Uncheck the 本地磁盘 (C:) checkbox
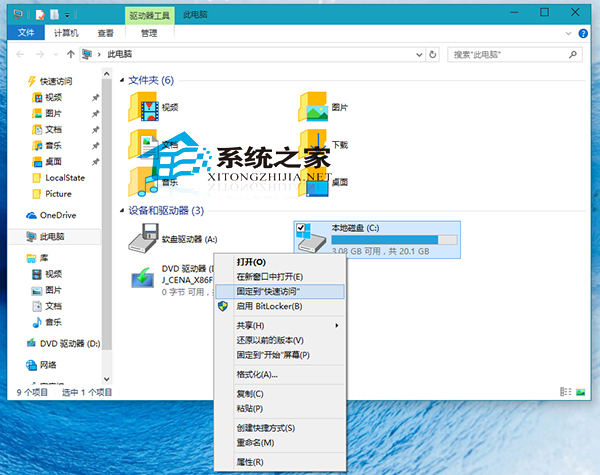This screenshot has height=475, width=600. coord(301,228)
